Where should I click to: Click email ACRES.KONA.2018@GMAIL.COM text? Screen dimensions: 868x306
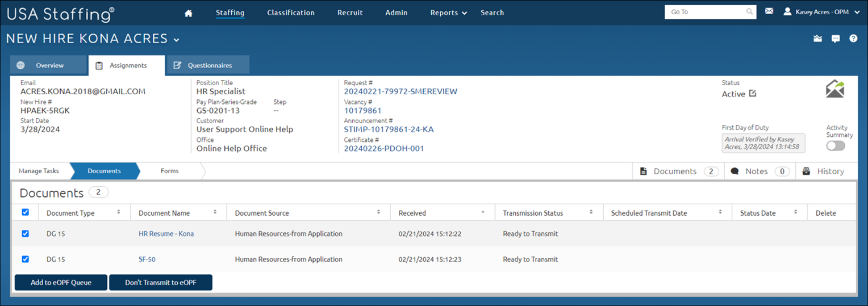[83, 91]
